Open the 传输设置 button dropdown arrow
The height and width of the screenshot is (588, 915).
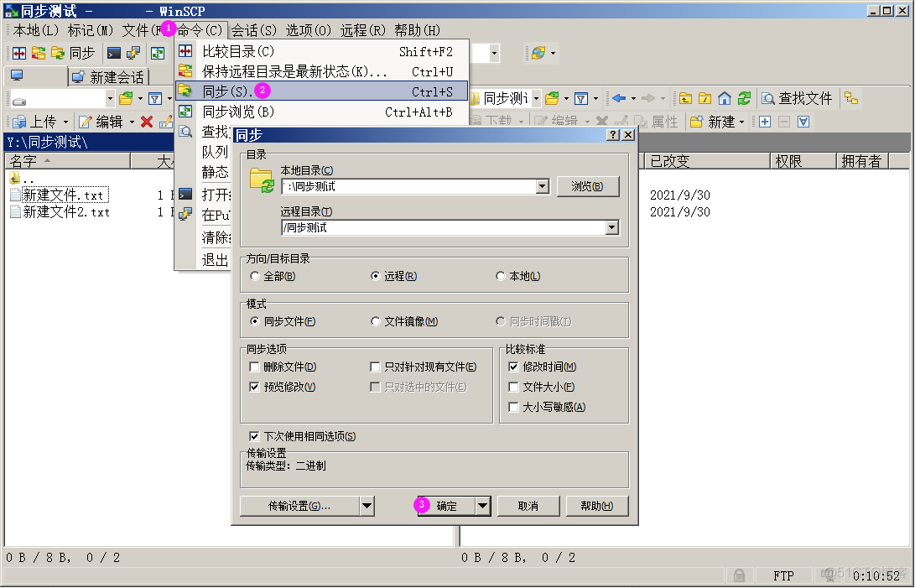[367, 506]
